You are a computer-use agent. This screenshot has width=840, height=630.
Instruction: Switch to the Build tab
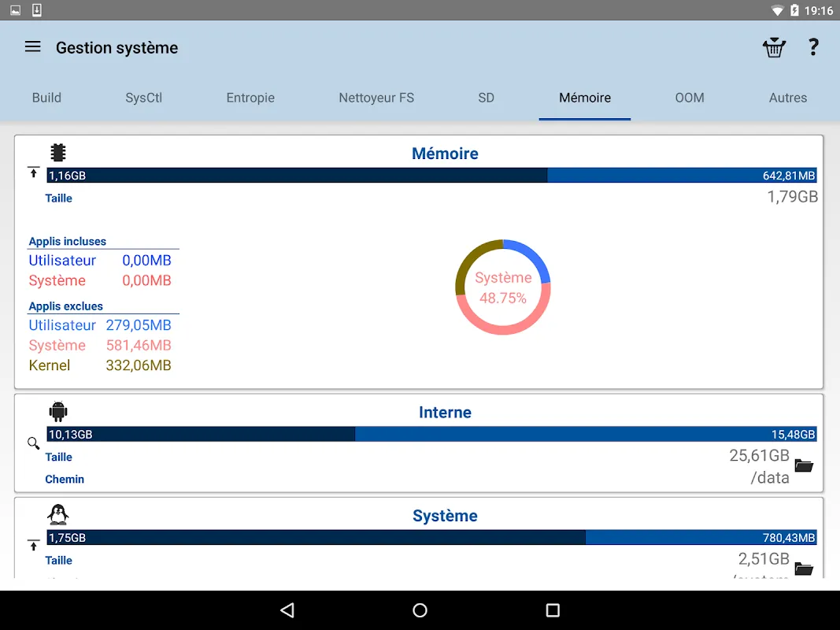[x=46, y=98]
